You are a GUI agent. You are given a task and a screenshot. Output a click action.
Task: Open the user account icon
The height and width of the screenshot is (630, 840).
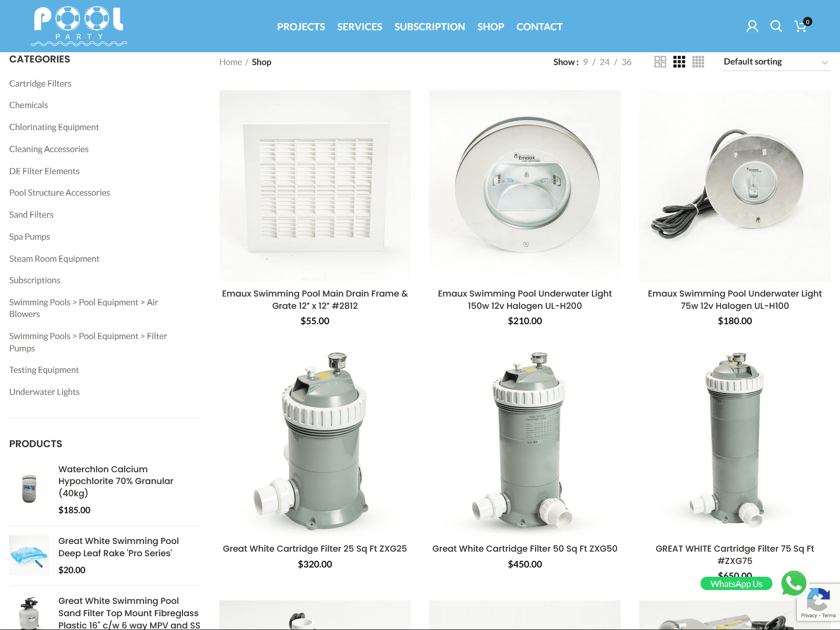click(x=752, y=26)
